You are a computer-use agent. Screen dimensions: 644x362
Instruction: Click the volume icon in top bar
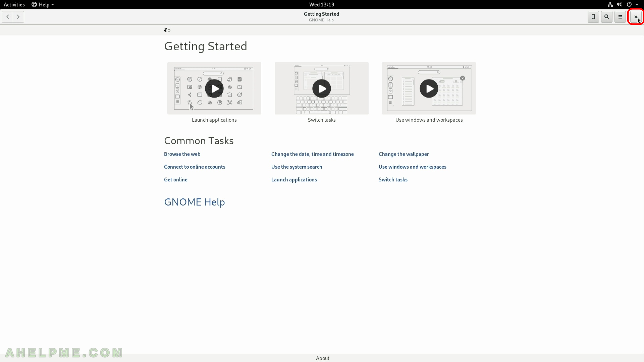[x=620, y=4]
